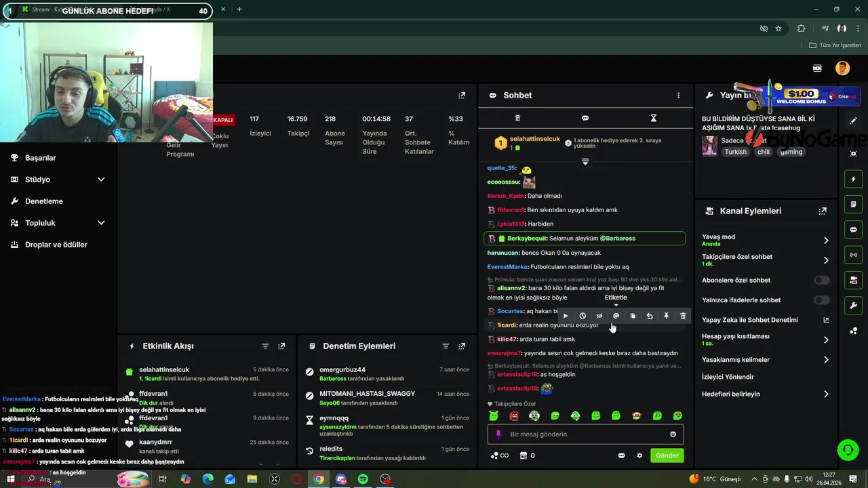Filter the Etkinlik Akışı list

(265, 346)
